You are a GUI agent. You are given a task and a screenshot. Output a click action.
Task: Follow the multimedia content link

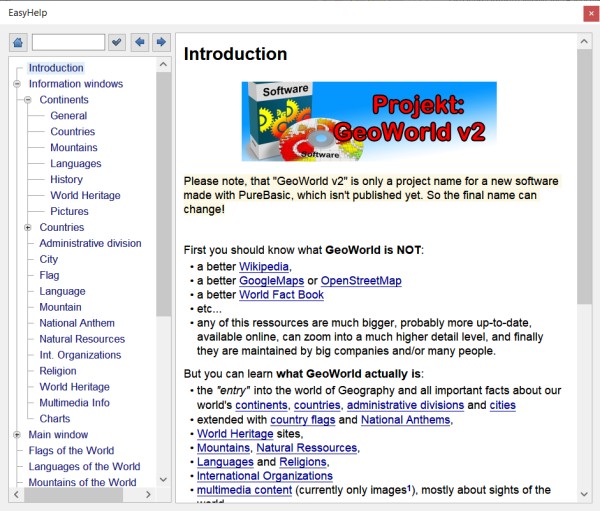click(244, 490)
